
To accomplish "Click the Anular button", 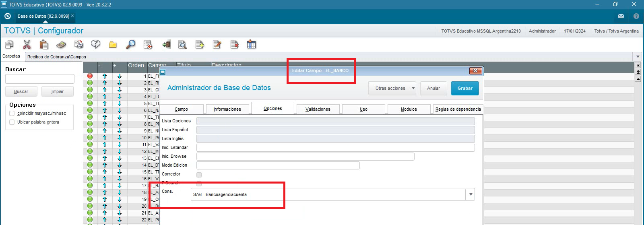I will [x=433, y=88].
